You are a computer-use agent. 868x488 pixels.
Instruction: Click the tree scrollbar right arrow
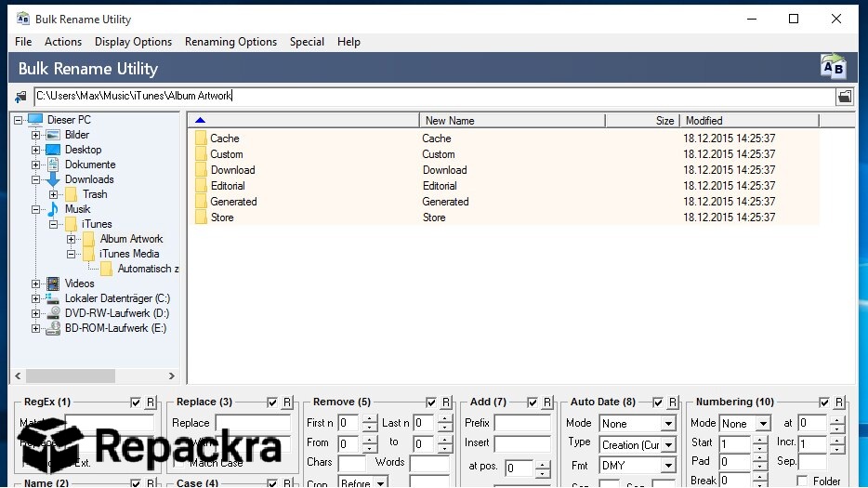[x=172, y=376]
